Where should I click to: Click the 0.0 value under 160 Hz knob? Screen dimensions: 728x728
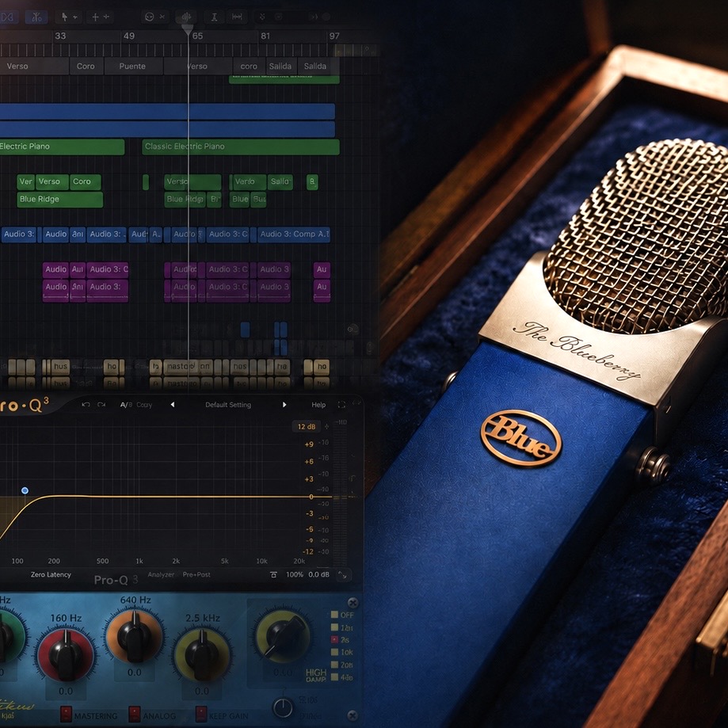[x=66, y=692]
